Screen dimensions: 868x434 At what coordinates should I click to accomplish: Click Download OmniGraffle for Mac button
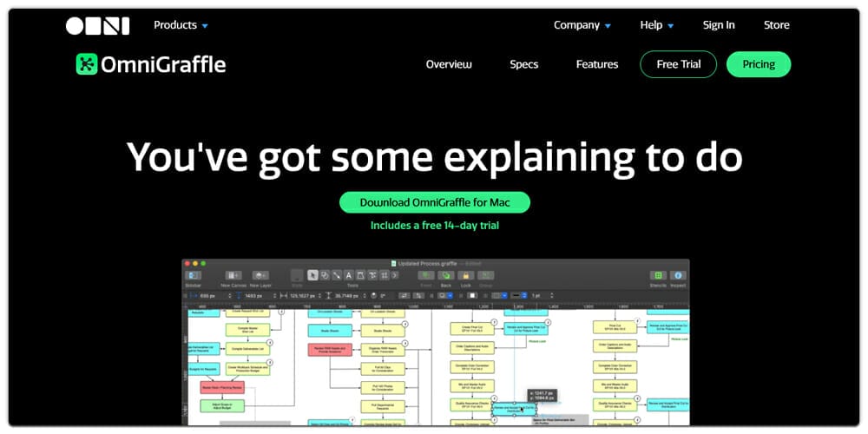435,202
